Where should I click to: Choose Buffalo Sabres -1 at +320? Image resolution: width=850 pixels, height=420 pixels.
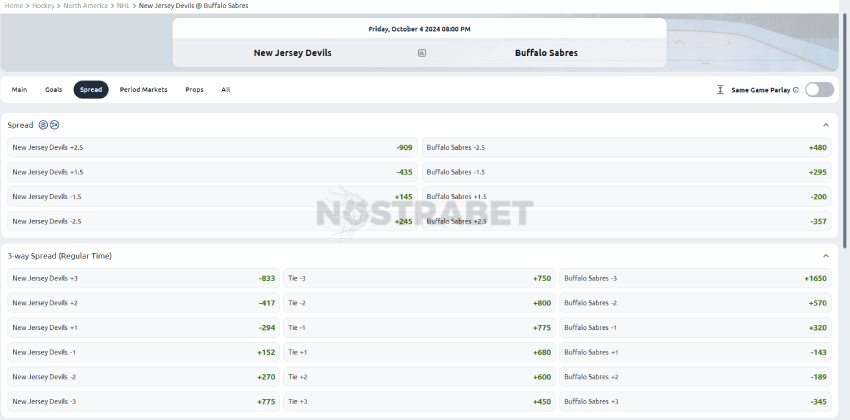point(696,328)
